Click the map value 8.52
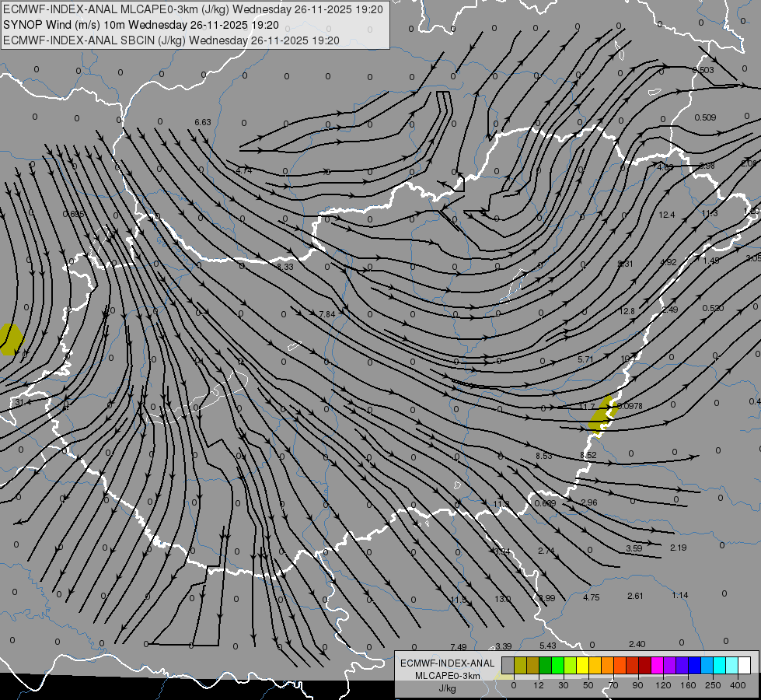This screenshot has height=700, width=761. [588, 455]
